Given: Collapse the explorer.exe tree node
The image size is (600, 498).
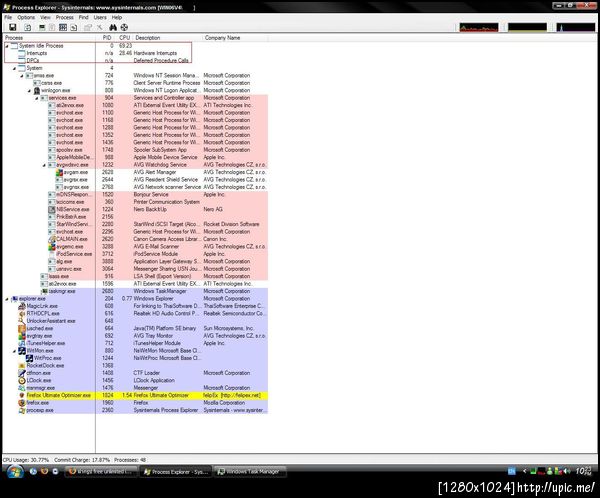Looking at the screenshot, I should click(7, 299).
